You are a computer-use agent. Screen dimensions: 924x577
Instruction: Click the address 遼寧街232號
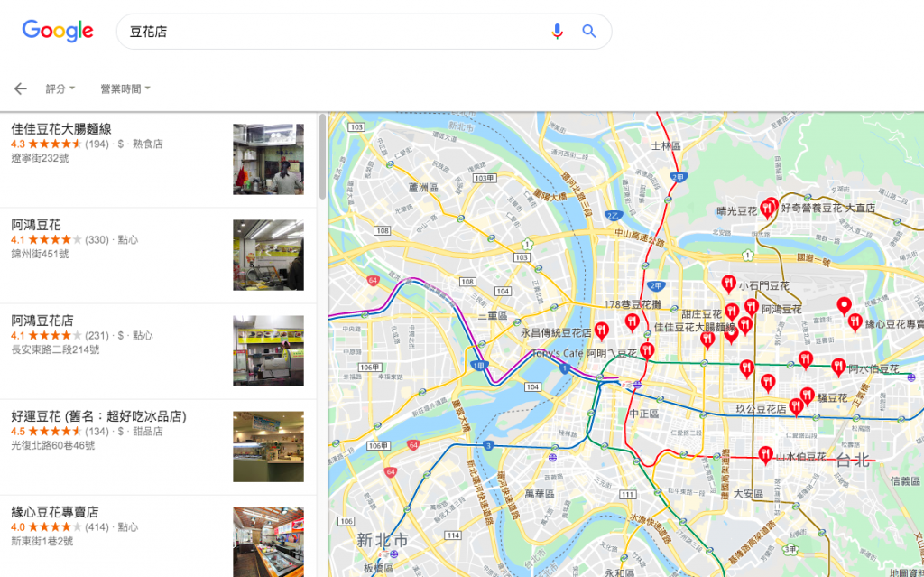pyautogui.click(x=40, y=158)
